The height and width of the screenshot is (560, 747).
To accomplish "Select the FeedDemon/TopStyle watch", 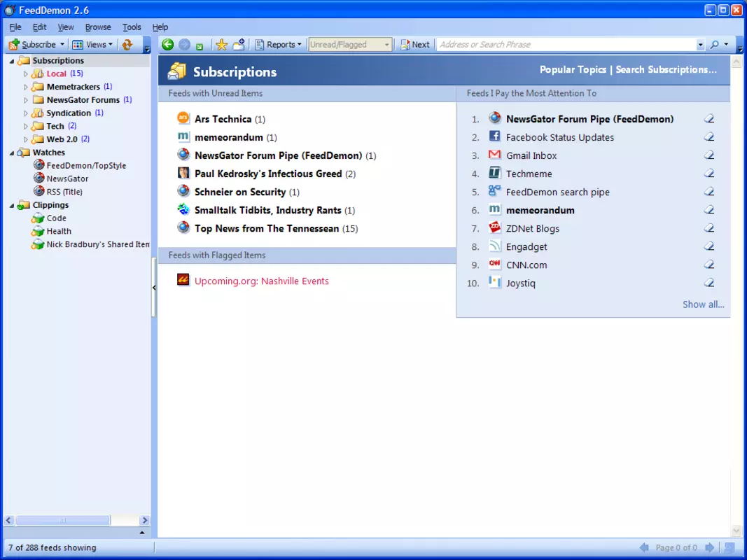I will pos(86,166).
